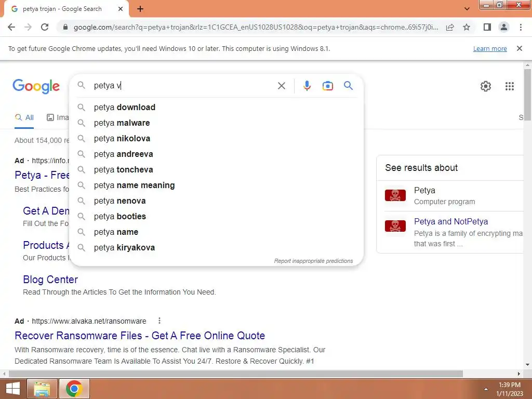Image resolution: width=532 pixels, height=399 pixels.
Task: Open the alvaka ad options dots
Action: [159, 321]
